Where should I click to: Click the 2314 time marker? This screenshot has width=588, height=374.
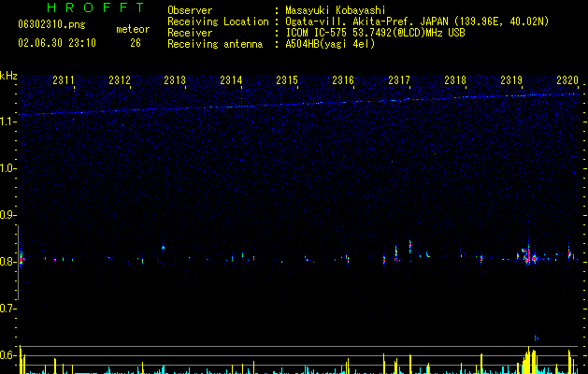[x=232, y=80]
